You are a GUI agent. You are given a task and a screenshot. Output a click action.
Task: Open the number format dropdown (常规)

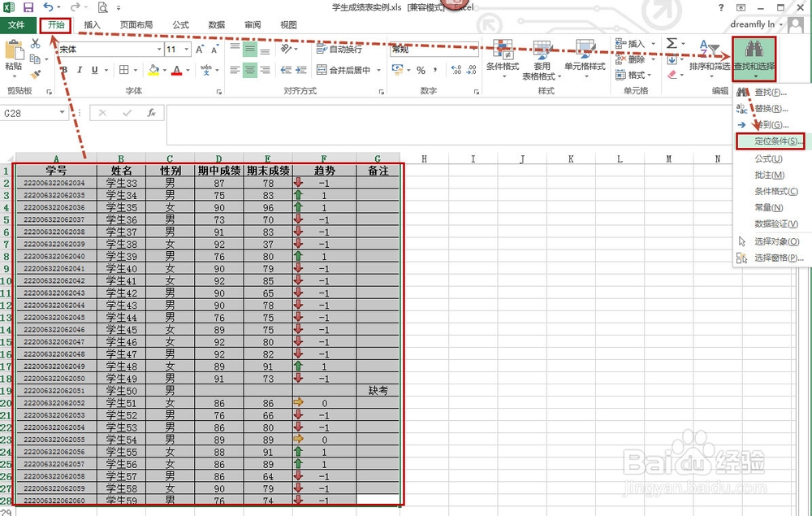473,50
